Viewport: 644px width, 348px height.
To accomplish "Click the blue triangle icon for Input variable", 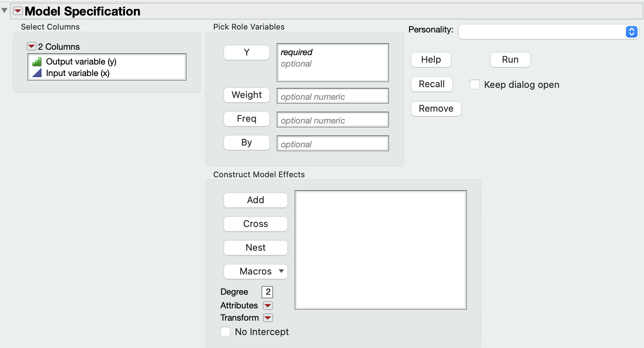I will 37,73.
